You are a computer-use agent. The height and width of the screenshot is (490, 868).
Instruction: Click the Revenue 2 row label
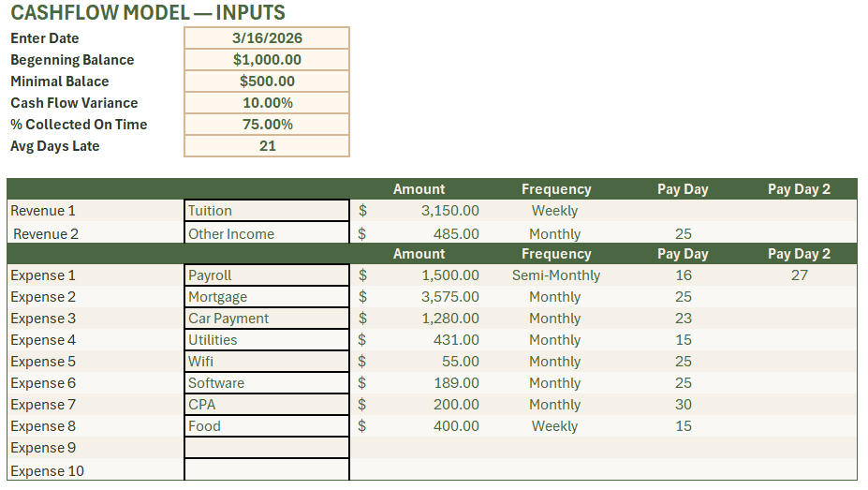[46, 233]
